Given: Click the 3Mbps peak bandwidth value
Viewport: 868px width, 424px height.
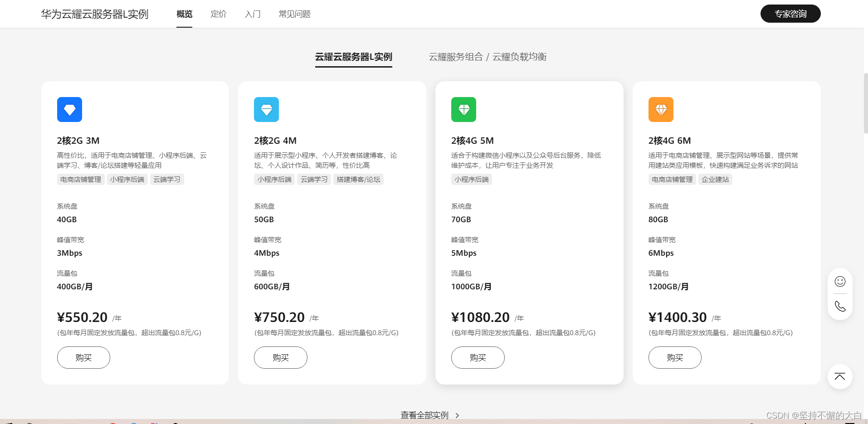Looking at the screenshot, I should tap(69, 253).
